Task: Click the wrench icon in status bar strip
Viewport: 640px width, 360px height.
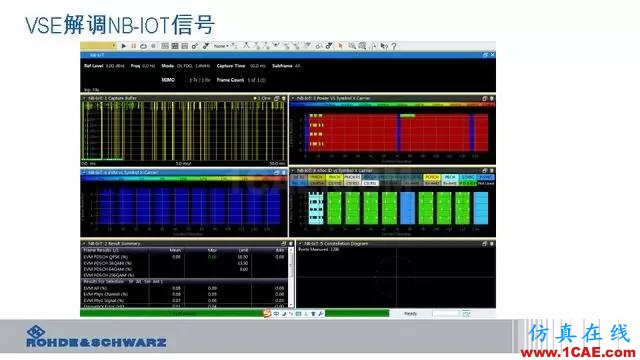Action: click(321, 313)
